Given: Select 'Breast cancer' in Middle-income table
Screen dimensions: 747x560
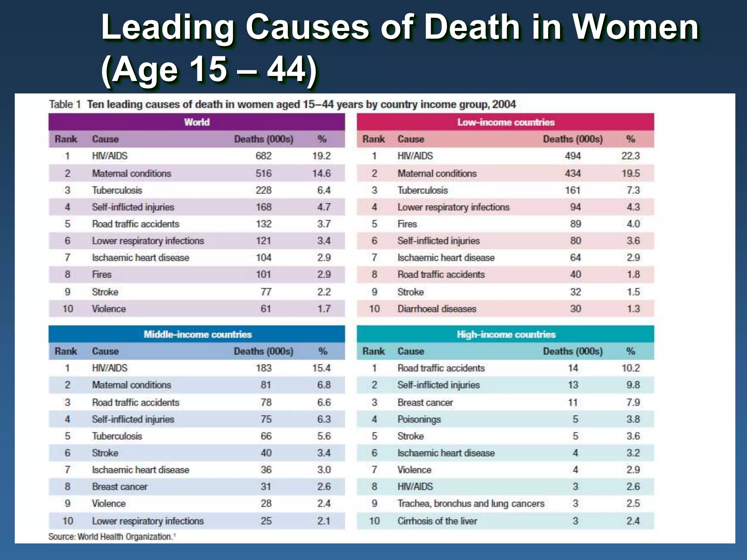Looking at the screenshot, I should [x=120, y=487].
